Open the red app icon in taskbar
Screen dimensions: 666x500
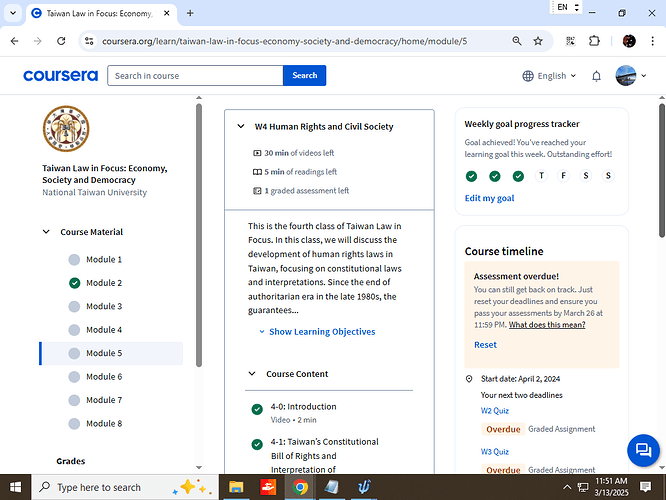tap(268, 487)
